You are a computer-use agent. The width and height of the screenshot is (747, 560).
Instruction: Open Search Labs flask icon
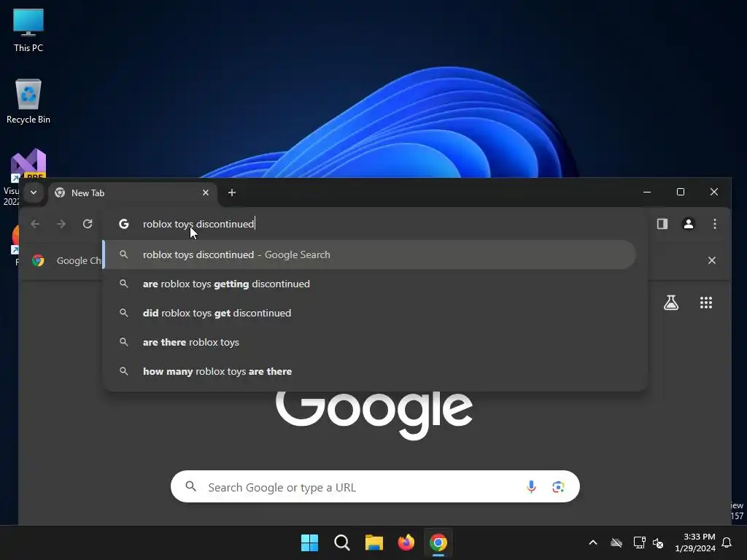[671, 303]
